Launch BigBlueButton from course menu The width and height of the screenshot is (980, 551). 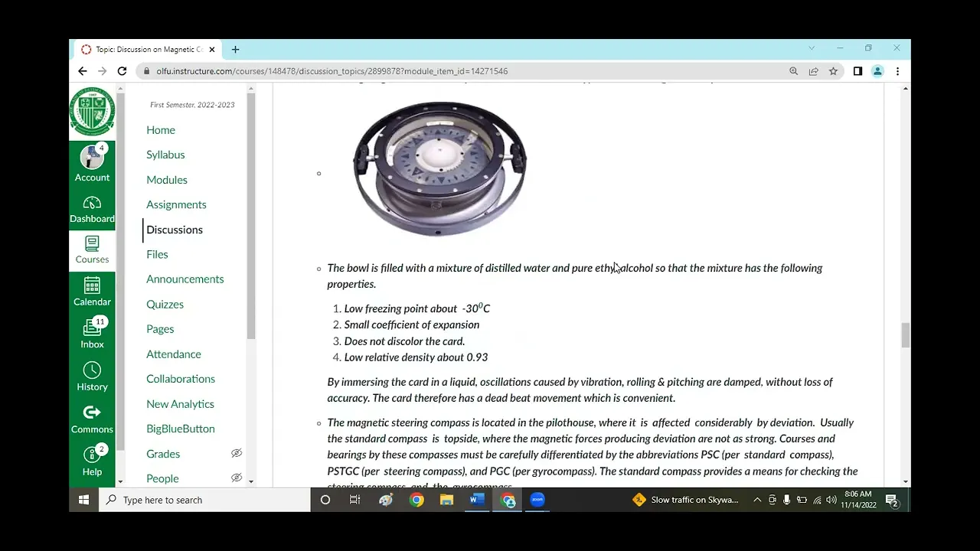point(181,429)
